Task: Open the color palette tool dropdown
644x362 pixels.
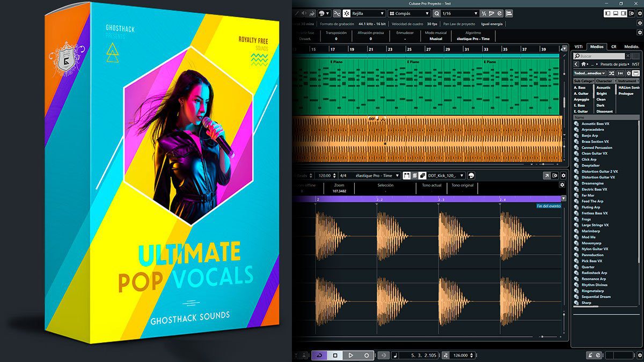Action: (x=323, y=13)
